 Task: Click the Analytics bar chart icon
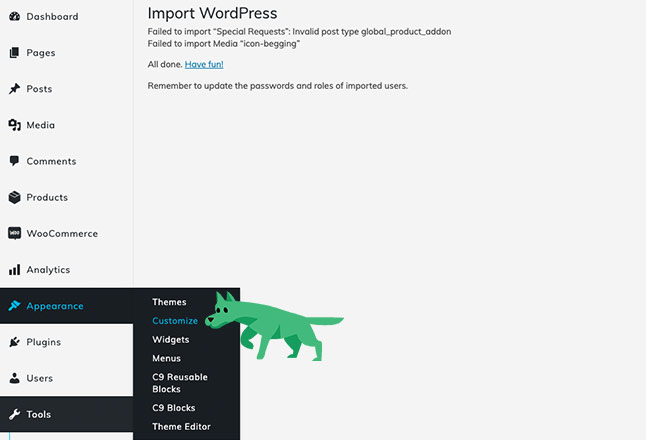pyautogui.click(x=14, y=270)
